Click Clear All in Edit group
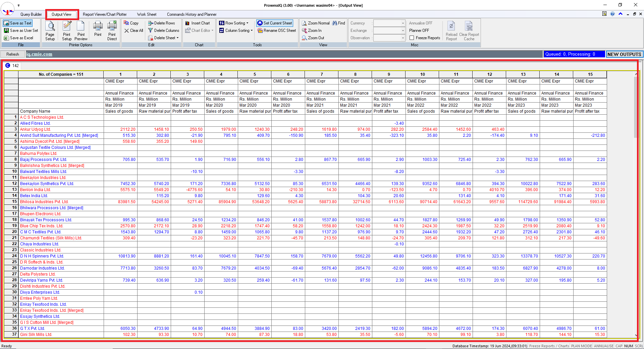 (x=133, y=31)
